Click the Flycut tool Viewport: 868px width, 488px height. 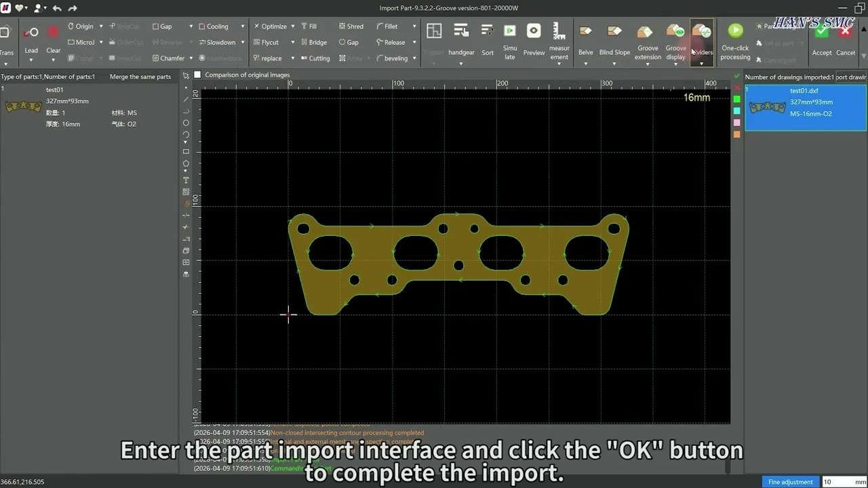coord(266,42)
